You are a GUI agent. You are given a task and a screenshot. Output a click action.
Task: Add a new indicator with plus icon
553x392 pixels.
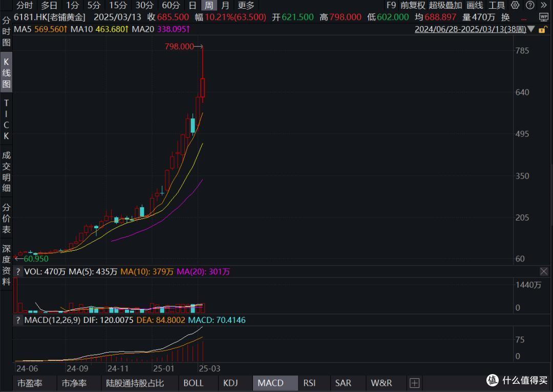(x=414, y=383)
